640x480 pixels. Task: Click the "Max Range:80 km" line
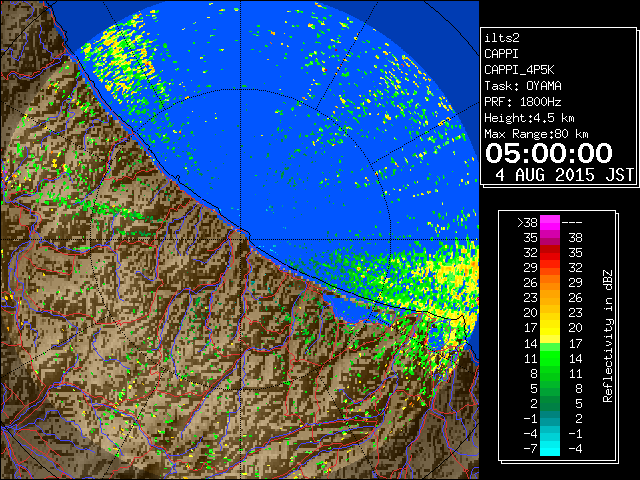point(536,134)
